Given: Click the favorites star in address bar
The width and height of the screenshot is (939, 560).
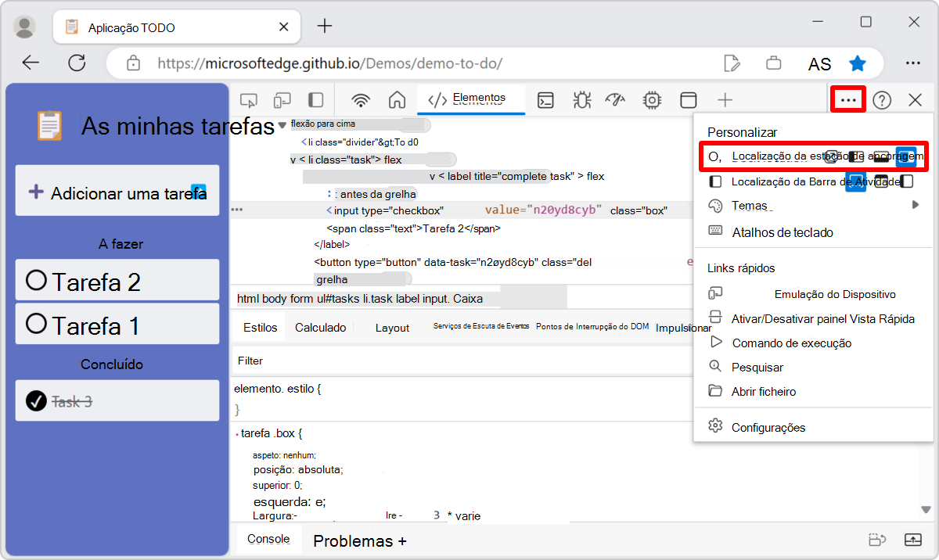Looking at the screenshot, I should (x=858, y=63).
